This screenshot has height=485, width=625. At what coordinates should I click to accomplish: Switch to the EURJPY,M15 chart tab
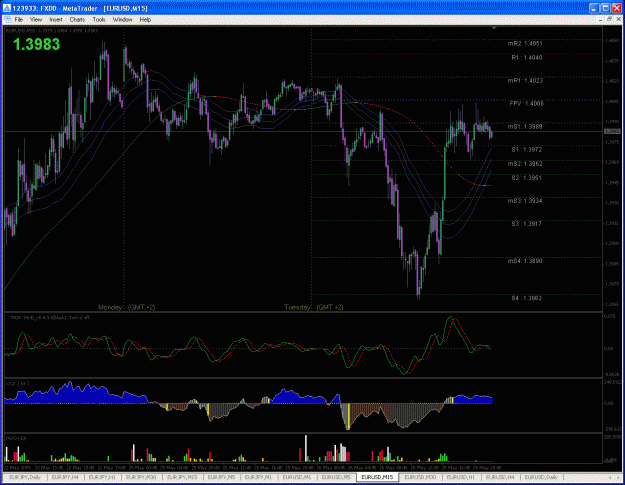[x=182, y=477]
